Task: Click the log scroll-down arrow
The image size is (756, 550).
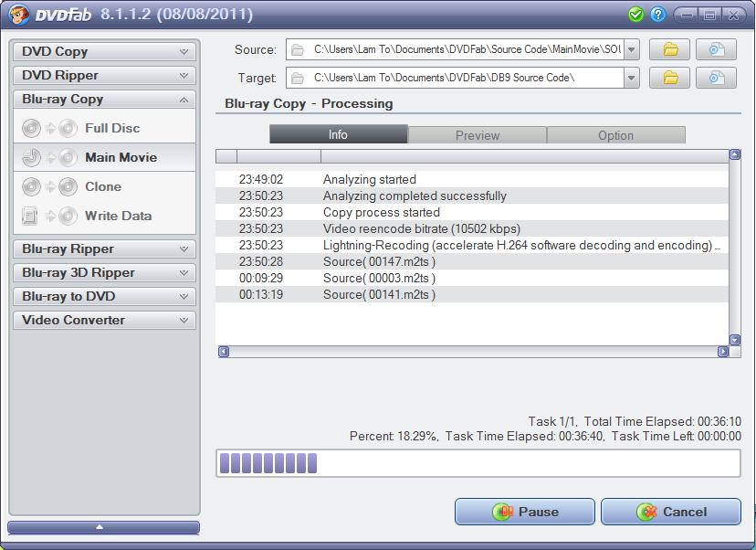Action: click(735, 340)
